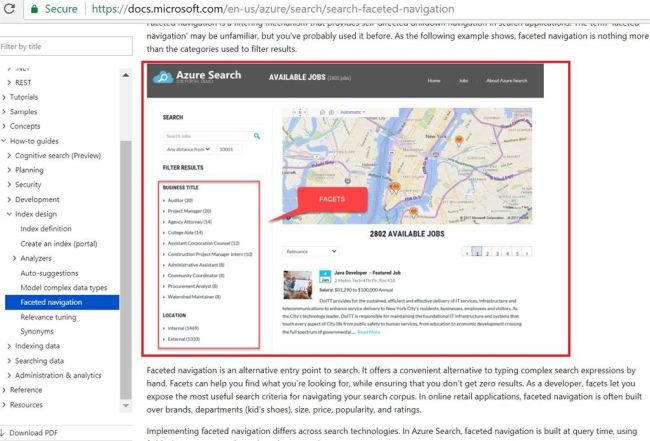Screen dimensions: 650x441
Task: Click the sidebar scroll-down arrow
Action: click(126, 405)
